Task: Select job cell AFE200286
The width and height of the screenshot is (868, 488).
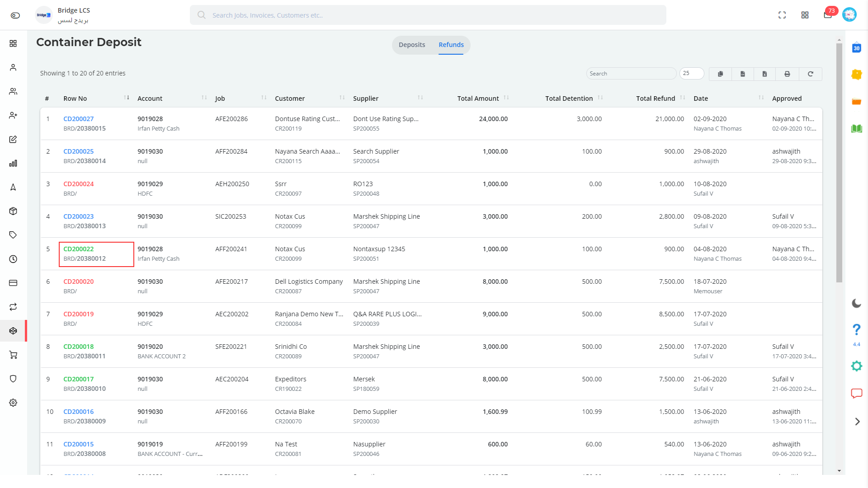Action: point(231,119)
